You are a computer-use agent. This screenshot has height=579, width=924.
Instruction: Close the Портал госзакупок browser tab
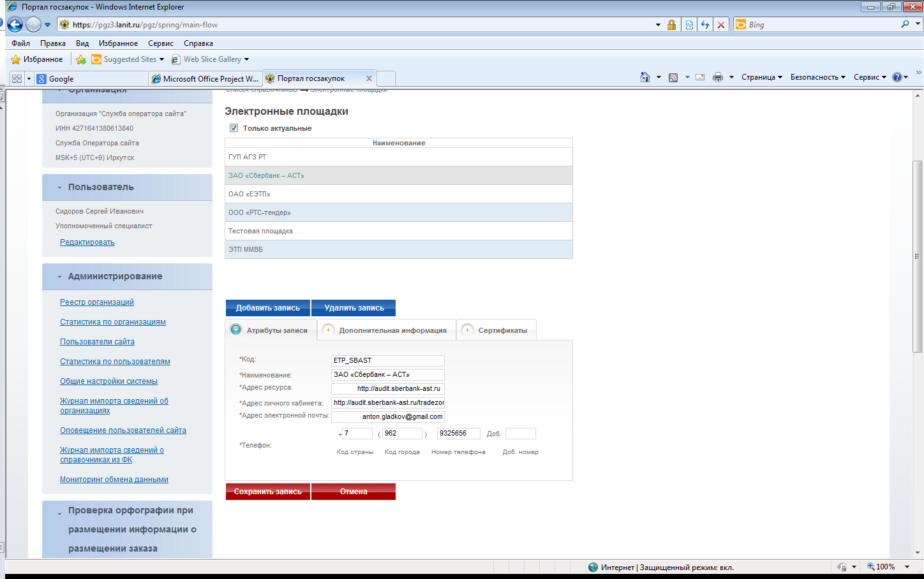(x=369, y=78)
